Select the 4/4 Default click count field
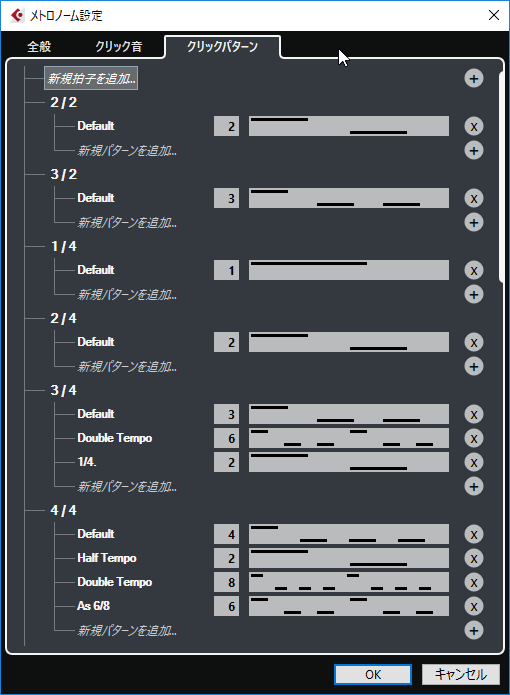Image resolution: width=510 pixels, height=695 pixels. tap(226, 534)
